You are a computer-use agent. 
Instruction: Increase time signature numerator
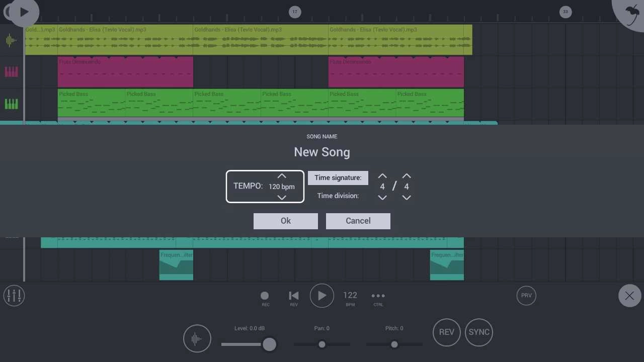tap(382, 176)
